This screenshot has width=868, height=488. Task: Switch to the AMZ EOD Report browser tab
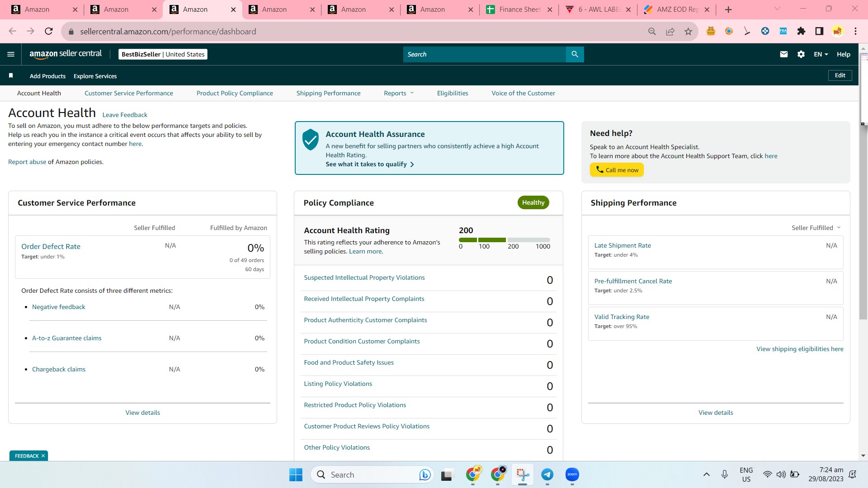coord(677,9)
